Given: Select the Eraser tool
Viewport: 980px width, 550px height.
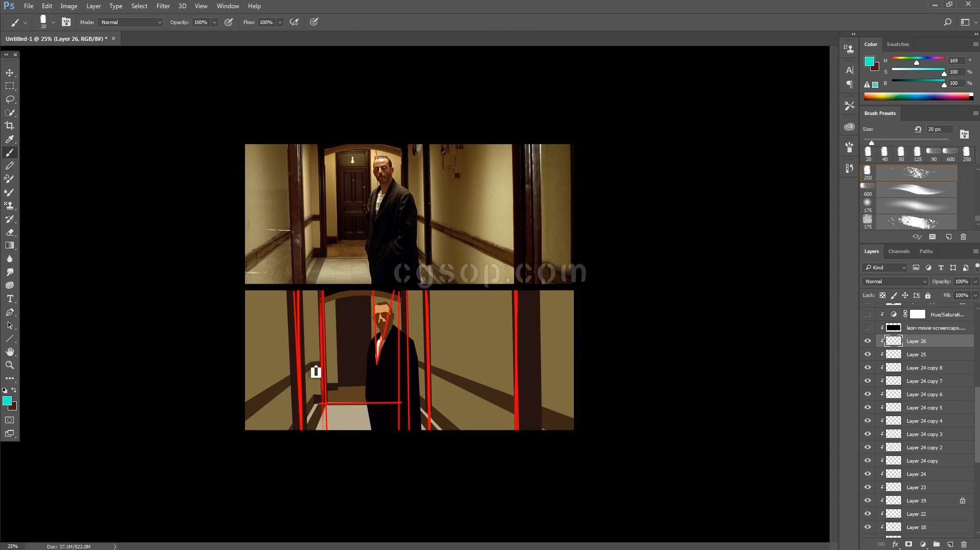Looking at the screenshot, I should pos(10,232).
